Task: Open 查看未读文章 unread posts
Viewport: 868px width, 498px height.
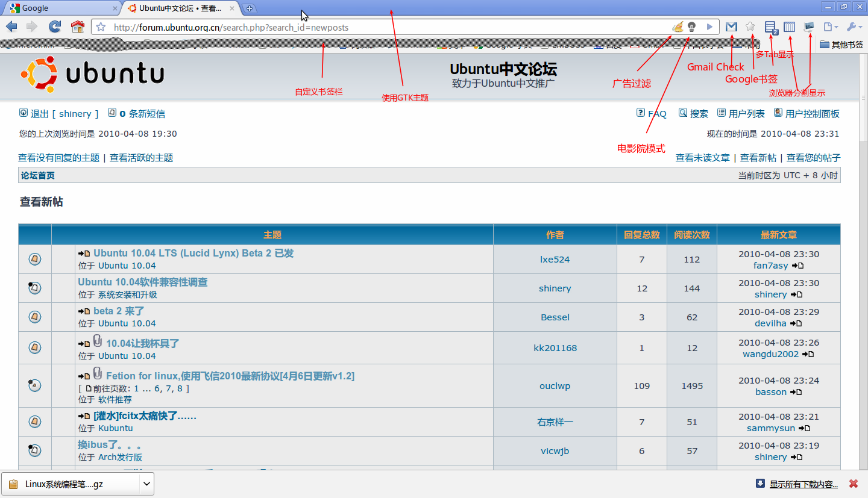Action: (703, 158)
